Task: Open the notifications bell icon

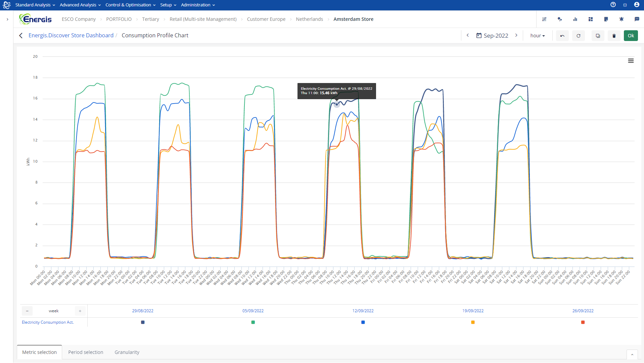Action: 622,19
